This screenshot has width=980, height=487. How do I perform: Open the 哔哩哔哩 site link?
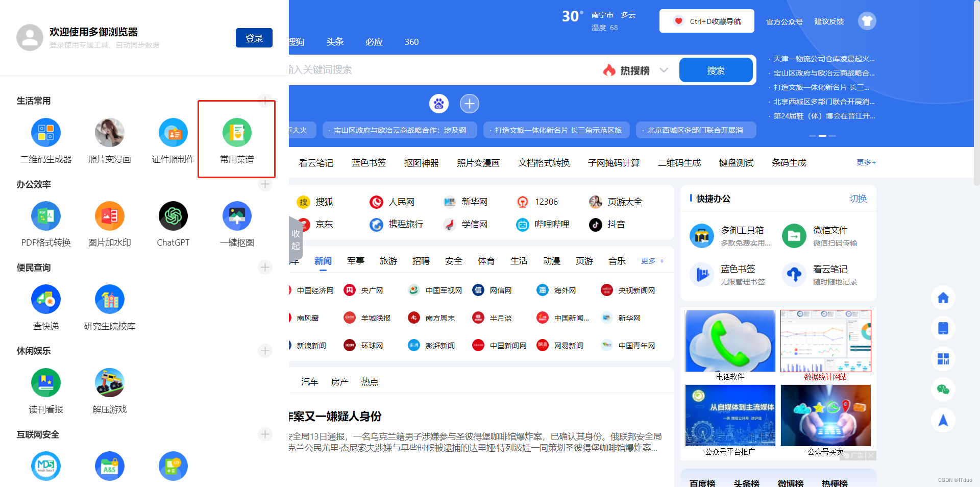(x=543, y=224)
